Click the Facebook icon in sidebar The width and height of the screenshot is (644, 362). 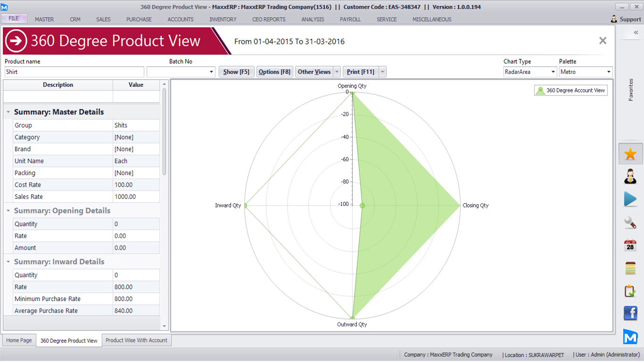click(x=630, y=313)
